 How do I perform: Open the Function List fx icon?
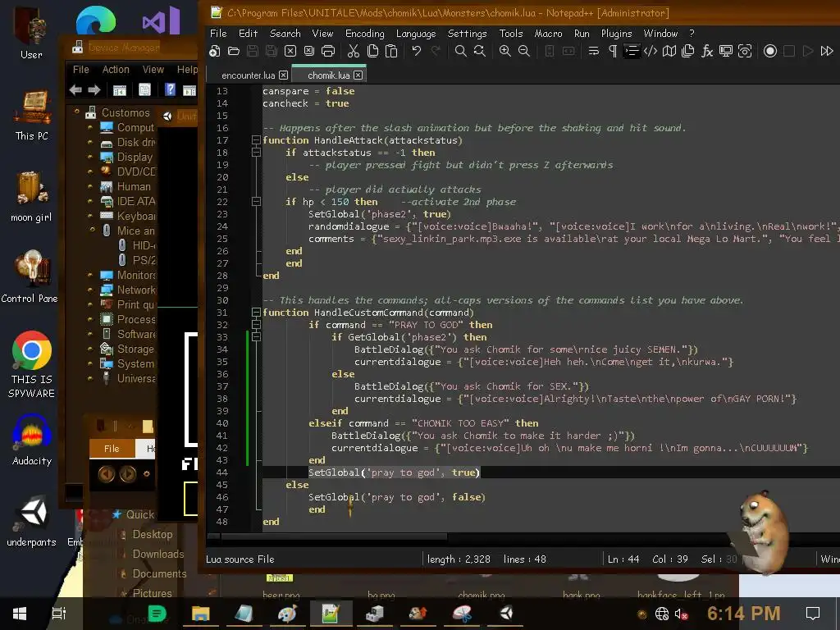click(707, 51)
